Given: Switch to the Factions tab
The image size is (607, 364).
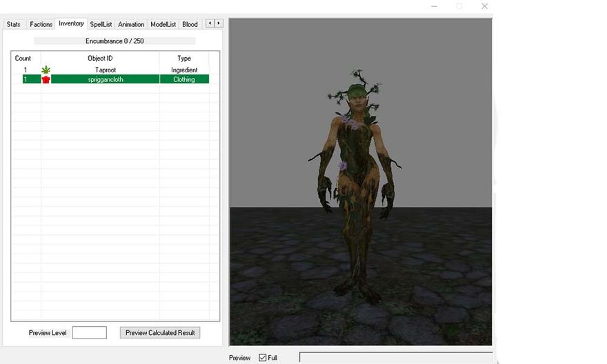Looking at the screenshot, I should [x=41, y=24].
